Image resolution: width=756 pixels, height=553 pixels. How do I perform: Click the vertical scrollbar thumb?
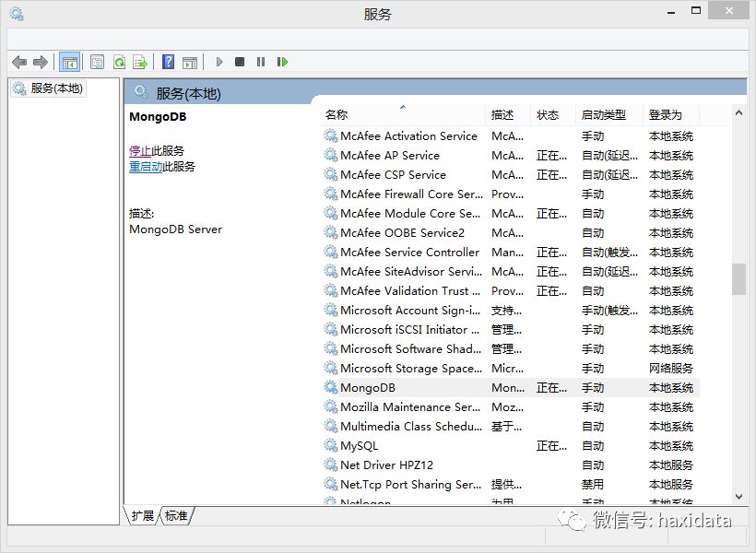click(x=738, y=278)
